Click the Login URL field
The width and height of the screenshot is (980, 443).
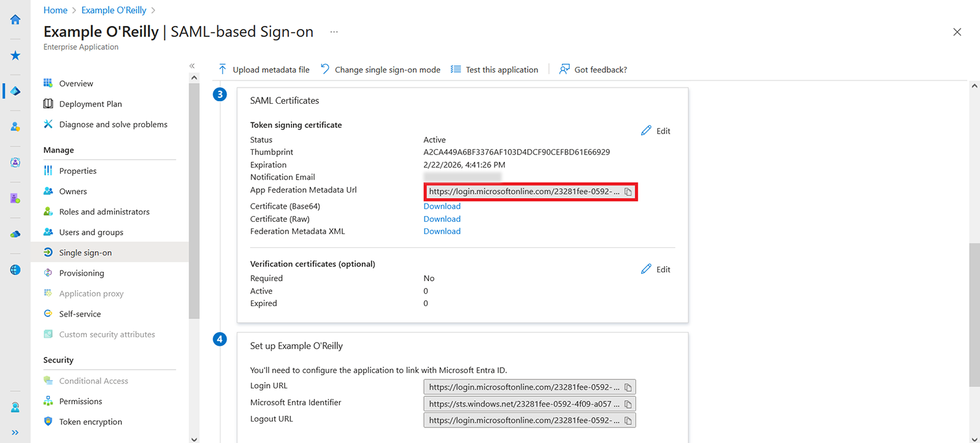point(530,387)
